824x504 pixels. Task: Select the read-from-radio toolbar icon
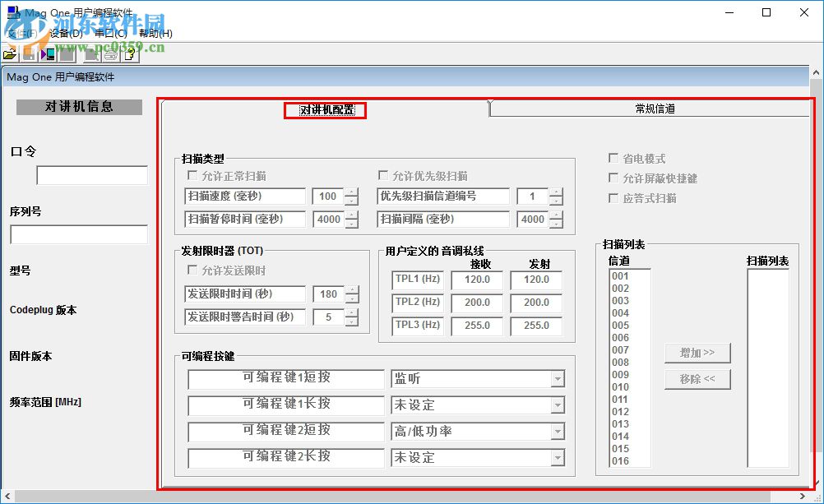[x=48, y=54]
